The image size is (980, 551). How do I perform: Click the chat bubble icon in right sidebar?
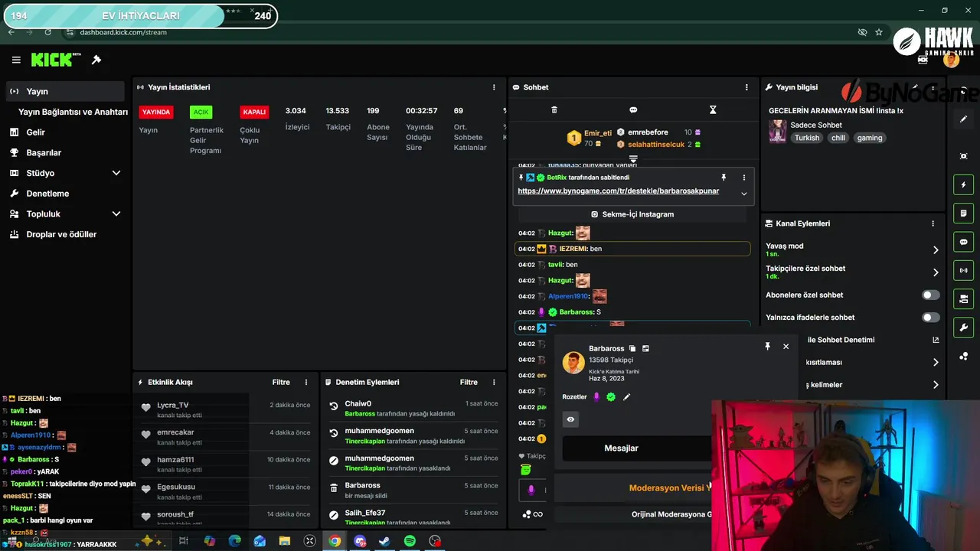pos(963,242)
